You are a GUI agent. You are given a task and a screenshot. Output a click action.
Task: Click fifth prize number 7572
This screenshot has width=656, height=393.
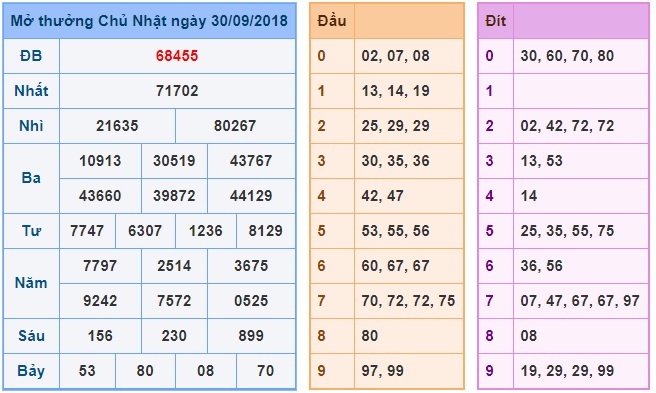174,301
